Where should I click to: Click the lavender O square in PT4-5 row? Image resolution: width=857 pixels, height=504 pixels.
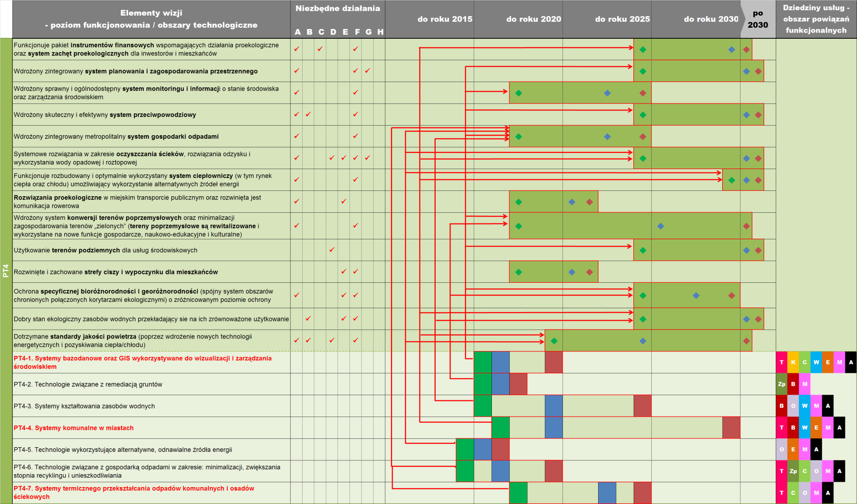tap(782, 450)
